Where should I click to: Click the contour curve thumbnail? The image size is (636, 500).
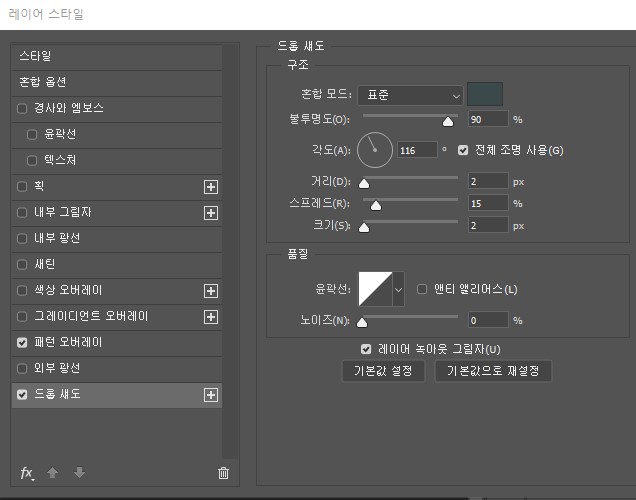pyautogui.click(x=375, y=289)
